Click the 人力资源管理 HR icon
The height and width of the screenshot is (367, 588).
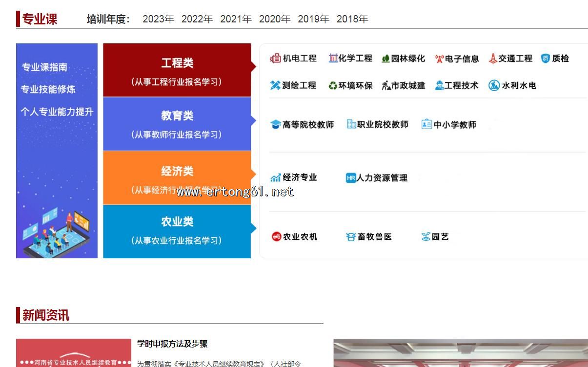[351, 178]
